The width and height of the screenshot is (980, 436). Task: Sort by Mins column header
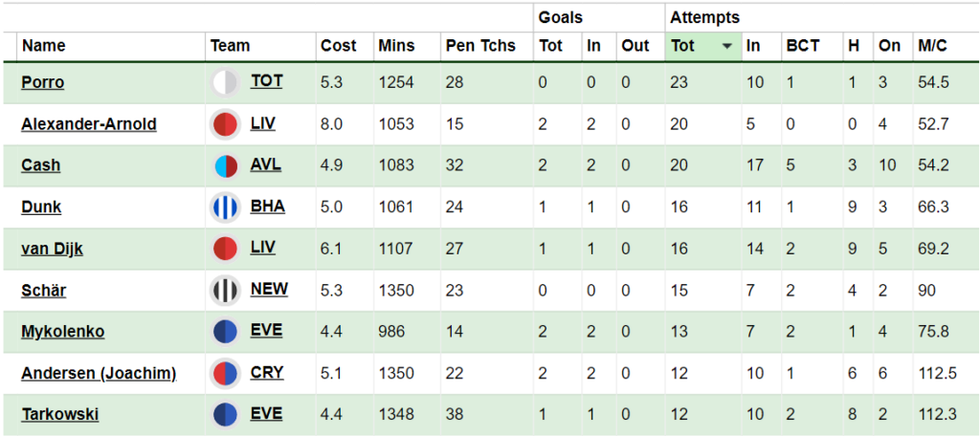[396, 46]
